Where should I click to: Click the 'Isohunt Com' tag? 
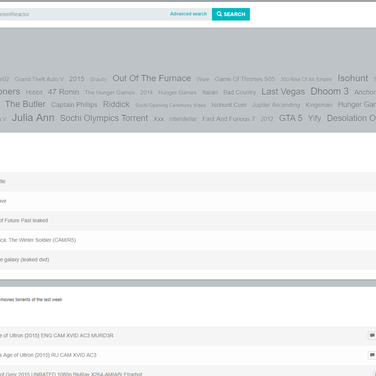(x=229, y=105)
